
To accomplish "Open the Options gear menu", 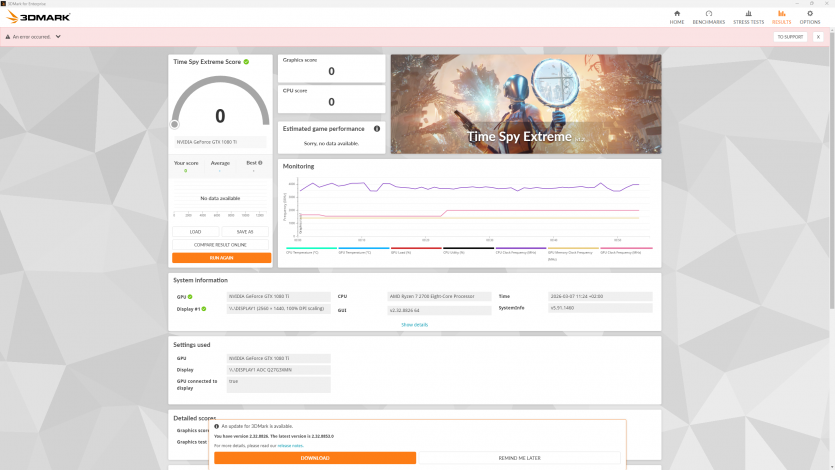I will tap(810, 17).
